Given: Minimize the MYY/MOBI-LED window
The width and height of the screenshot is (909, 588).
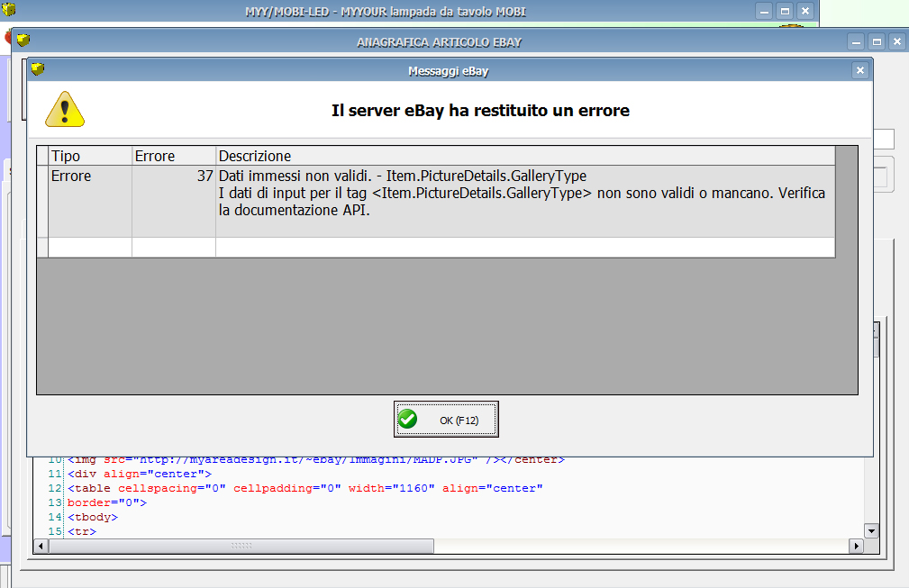Looking at the screenshot, I should (764, 11).
